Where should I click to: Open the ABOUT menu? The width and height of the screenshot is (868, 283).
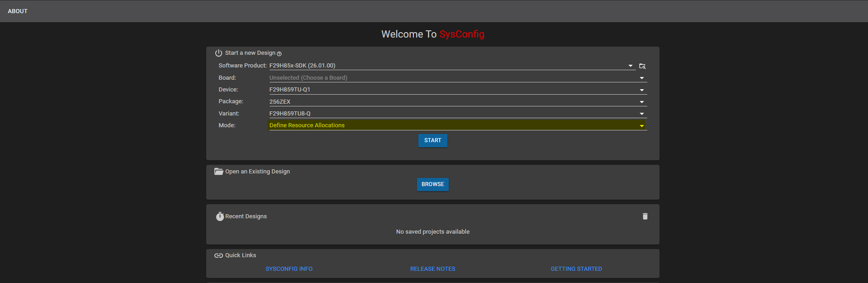pyautogui.click(x=18, y=11)
